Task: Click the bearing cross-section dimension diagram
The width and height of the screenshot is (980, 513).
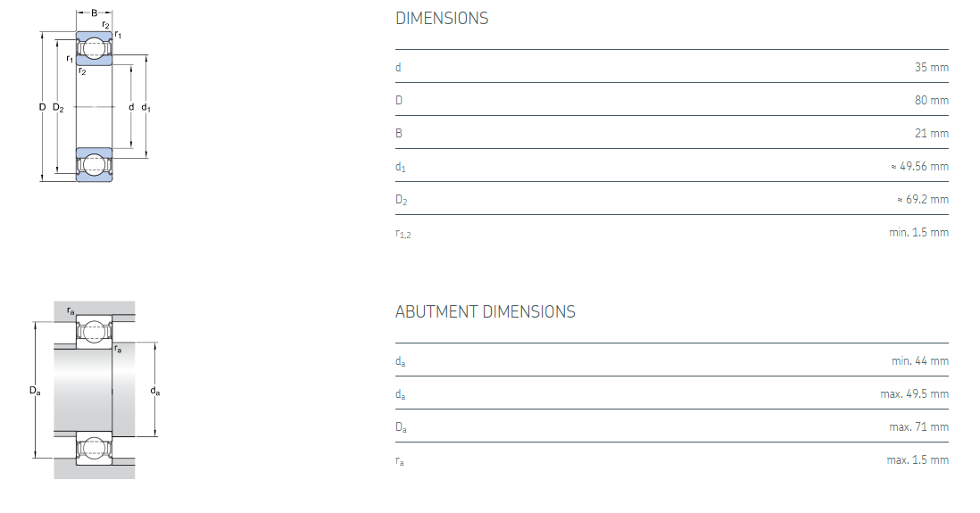Action: pyautogui.click(x=94, y=107)
